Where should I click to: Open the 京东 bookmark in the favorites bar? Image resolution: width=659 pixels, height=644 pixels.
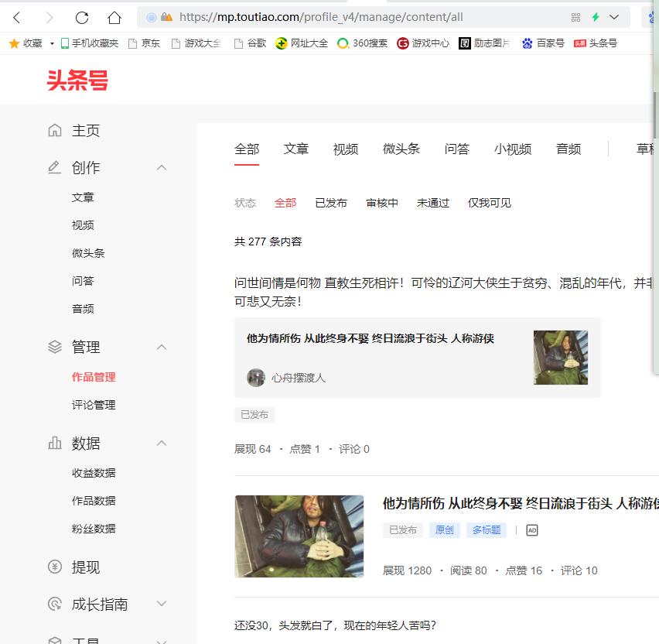146,44
